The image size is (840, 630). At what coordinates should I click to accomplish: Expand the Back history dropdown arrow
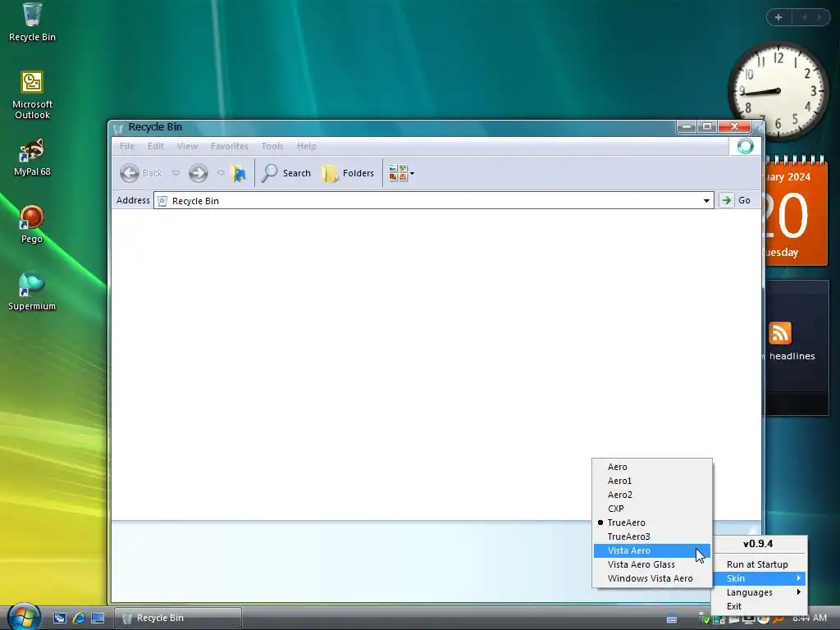[176, 173]
